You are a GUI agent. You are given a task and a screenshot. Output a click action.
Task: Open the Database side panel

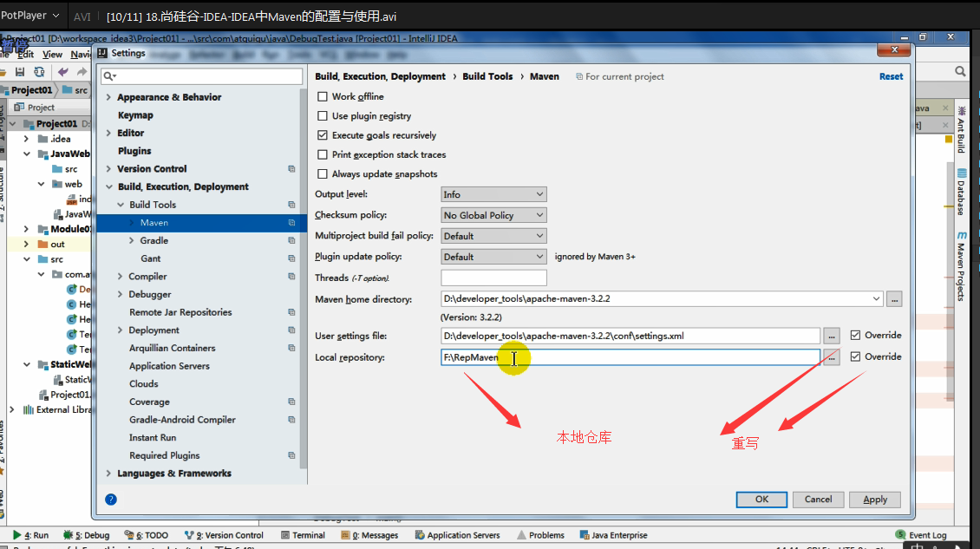pyautogui.click(x=961, y=192)
